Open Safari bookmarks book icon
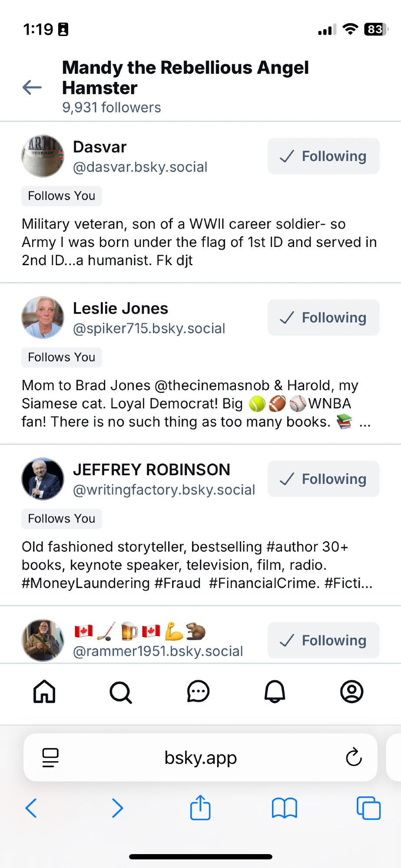 coord(284,808)
